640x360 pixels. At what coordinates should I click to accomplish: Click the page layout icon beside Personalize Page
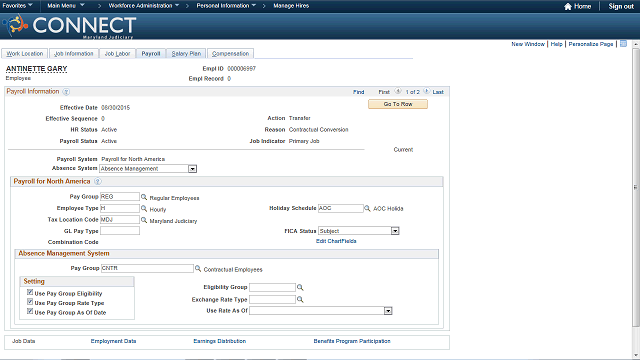point(623,44)
